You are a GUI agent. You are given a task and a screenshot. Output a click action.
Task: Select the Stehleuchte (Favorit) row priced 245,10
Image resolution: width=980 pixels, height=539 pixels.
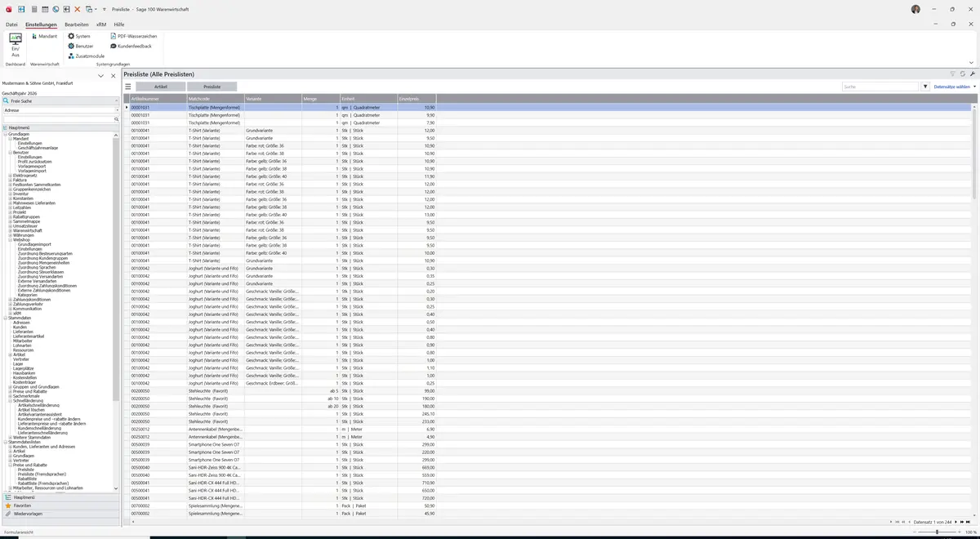(549, 413)
